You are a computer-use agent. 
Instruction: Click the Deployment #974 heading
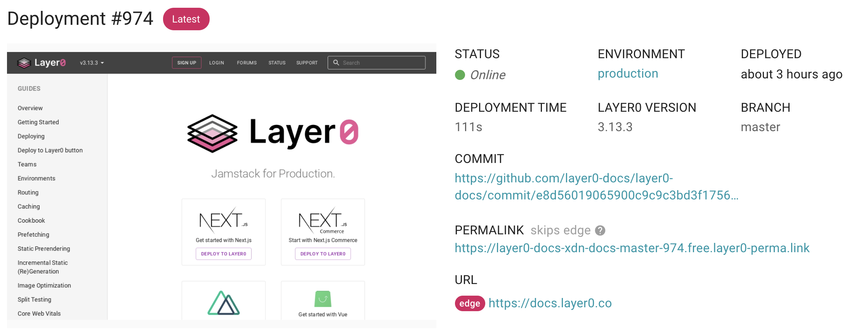click(80, 19)
